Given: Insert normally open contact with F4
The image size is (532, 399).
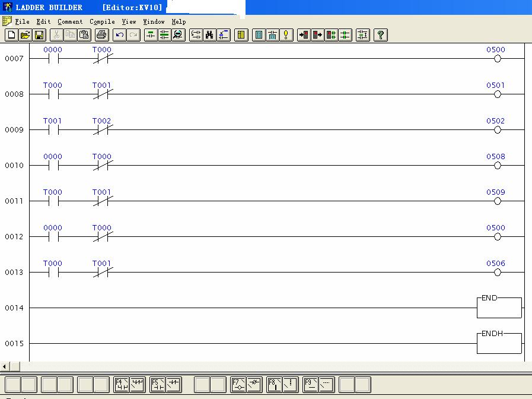Looking at the screenshot, I should click(x=122, y=384).
